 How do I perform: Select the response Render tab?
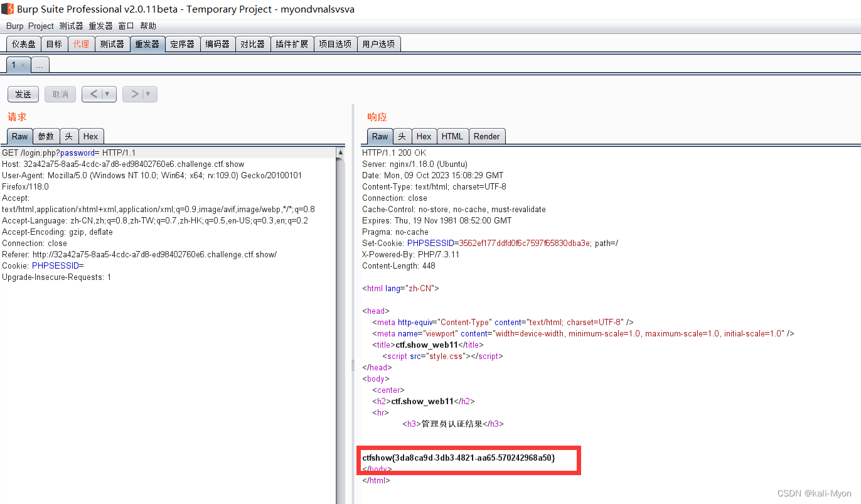pos(487,136)
